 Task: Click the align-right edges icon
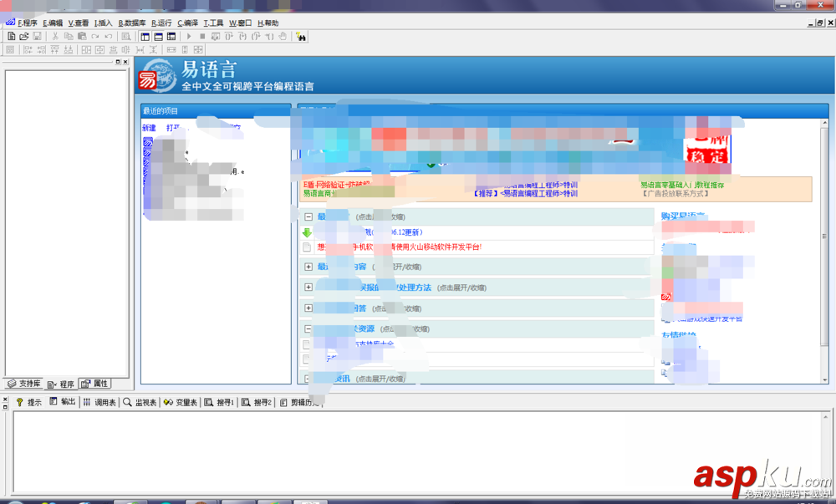click(41, 49)
